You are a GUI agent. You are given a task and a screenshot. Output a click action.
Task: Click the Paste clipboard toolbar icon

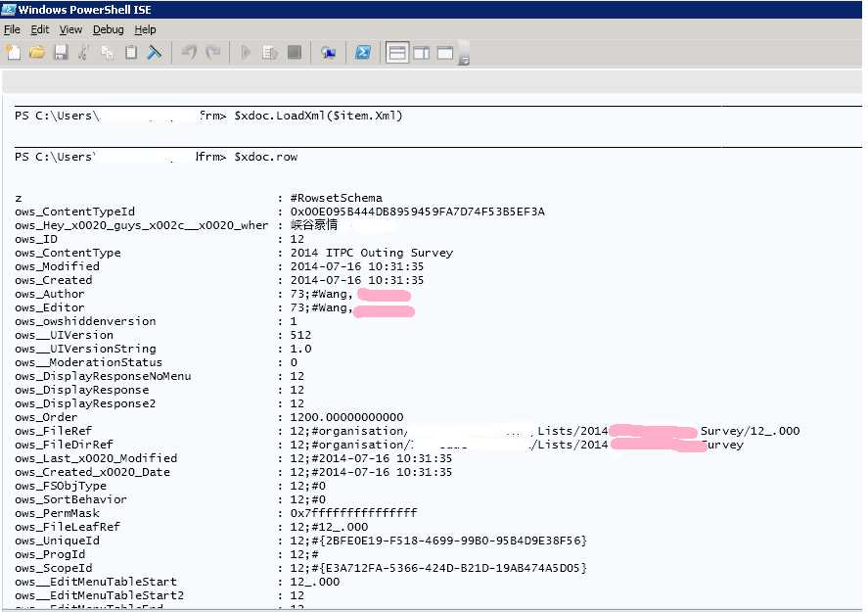tap(131, 53)
